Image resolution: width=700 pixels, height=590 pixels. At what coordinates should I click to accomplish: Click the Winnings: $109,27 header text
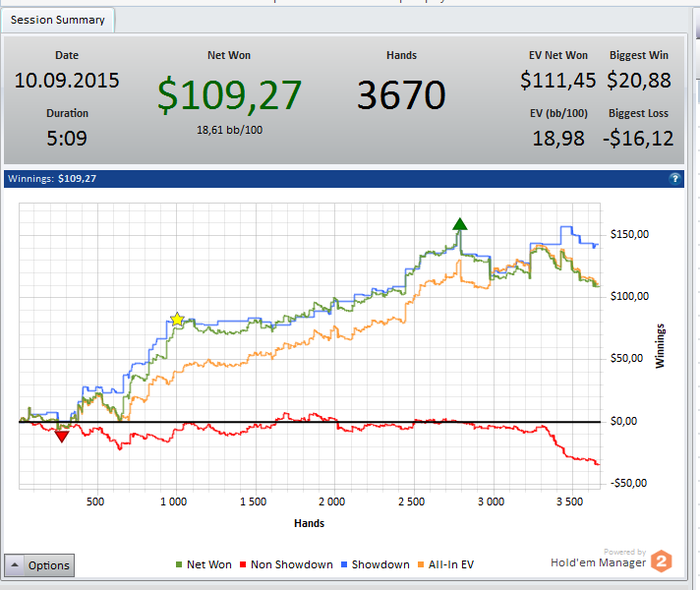52,179
